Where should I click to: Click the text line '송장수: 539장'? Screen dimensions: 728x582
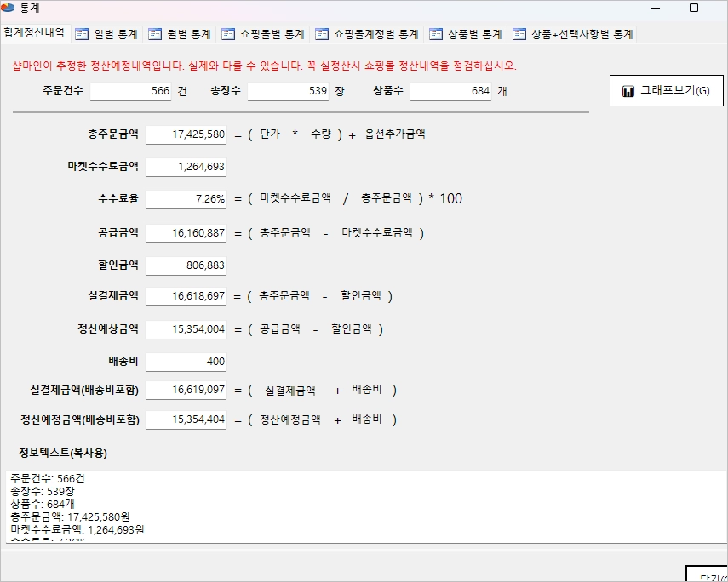43,491
